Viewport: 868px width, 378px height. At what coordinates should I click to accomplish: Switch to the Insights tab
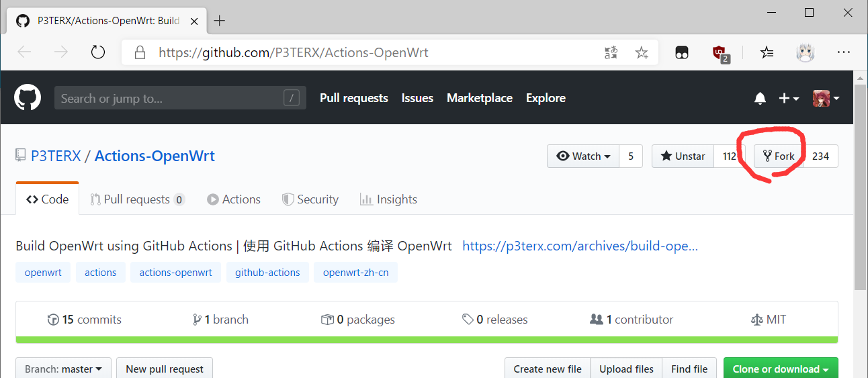tap(388, 199)
